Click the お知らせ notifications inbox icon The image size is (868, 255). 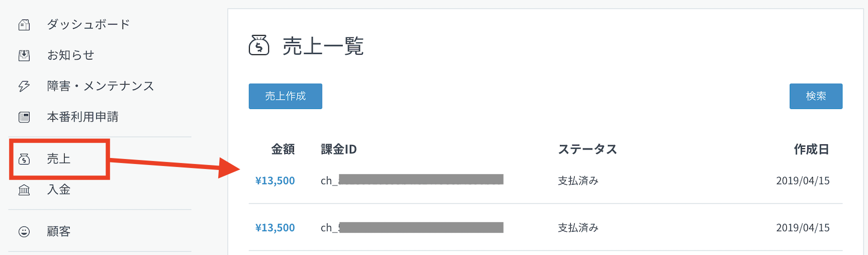pyautogui.click(x=24, y=55)
